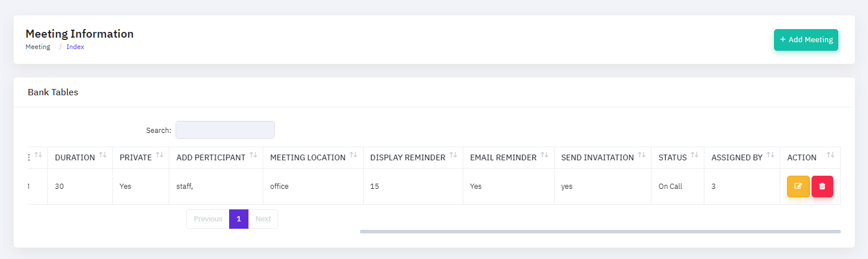Sort by Add Perticipant column arrows

click(x=254, y=155)
